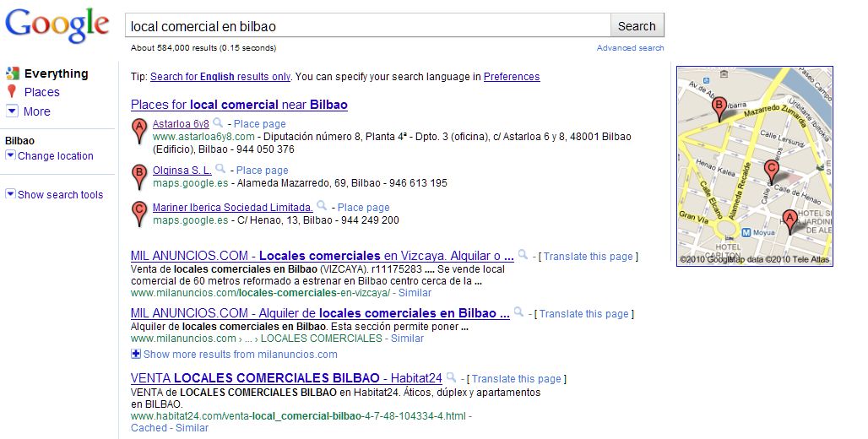The width and height of the screenshot is (868, 439).
Task: Open the Olginsa S. L. listing
Action: [182, 171]
